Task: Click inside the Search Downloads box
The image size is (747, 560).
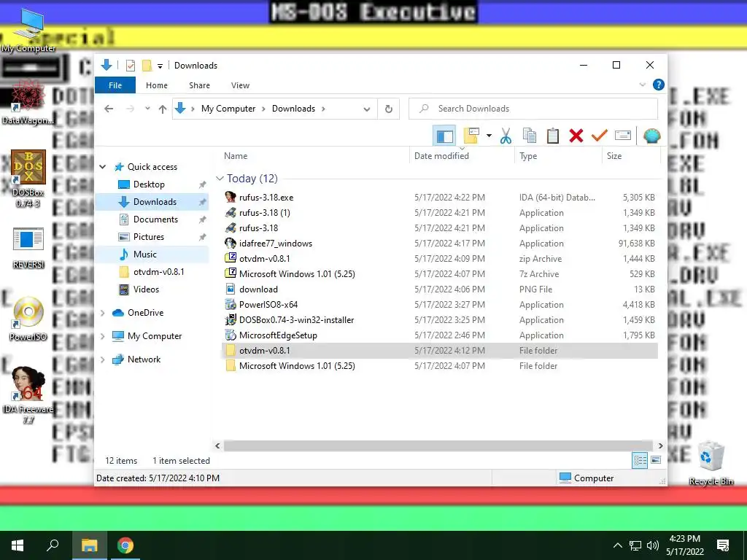Action: [x=533, y=109]
